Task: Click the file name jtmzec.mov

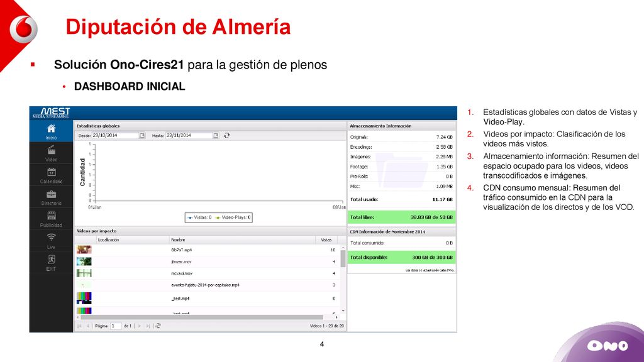Action: tap(181, 262)
